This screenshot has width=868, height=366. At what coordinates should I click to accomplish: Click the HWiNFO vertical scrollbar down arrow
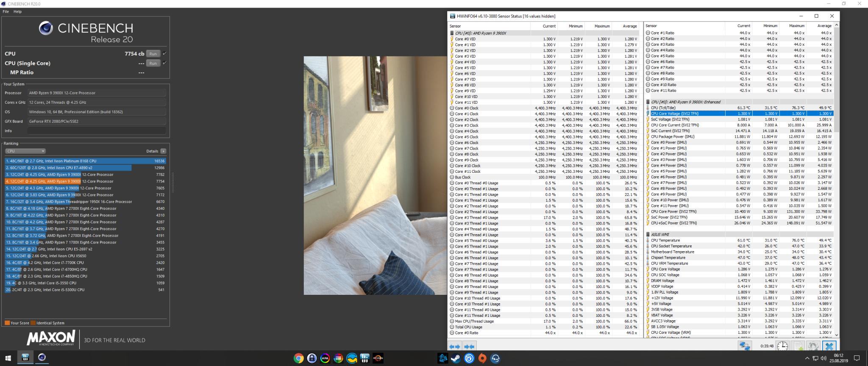coord(836,335)
